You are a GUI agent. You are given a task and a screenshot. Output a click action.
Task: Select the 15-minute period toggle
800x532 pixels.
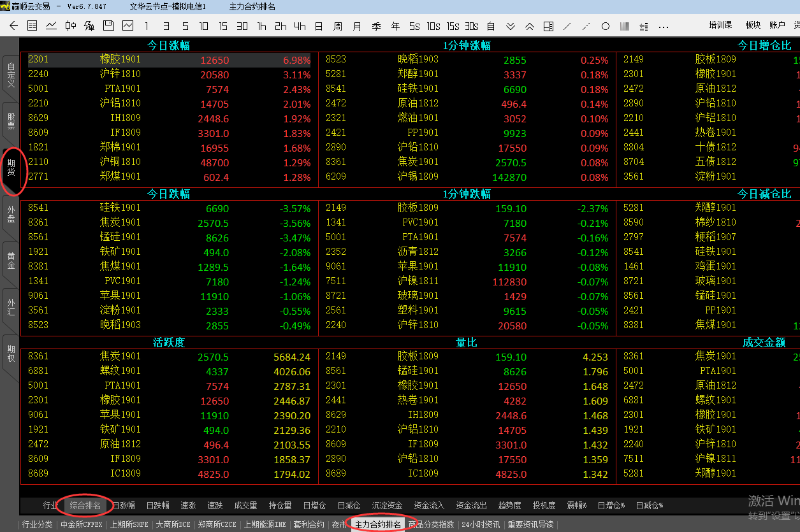tap(223, 26)
